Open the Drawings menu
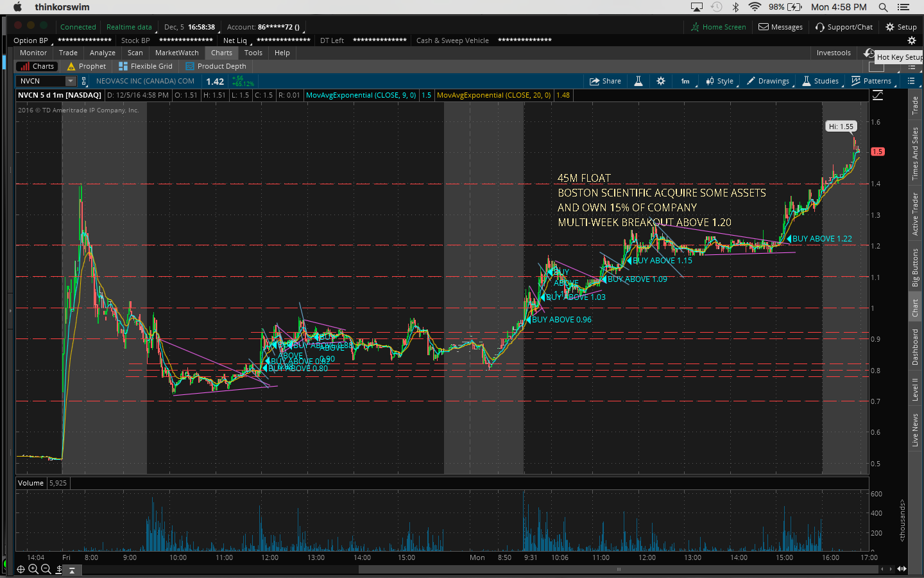The width and height of the screenshot is (924, 578). (x=768, y=81)
